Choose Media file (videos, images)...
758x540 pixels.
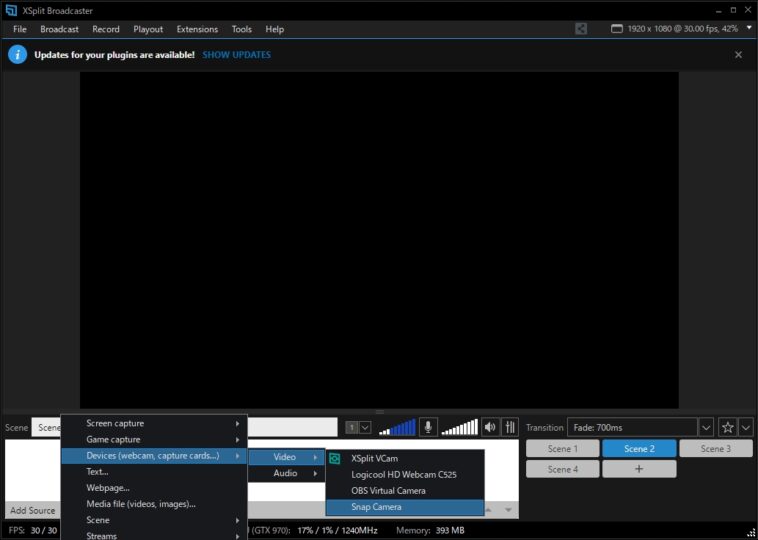coord(154,504)
